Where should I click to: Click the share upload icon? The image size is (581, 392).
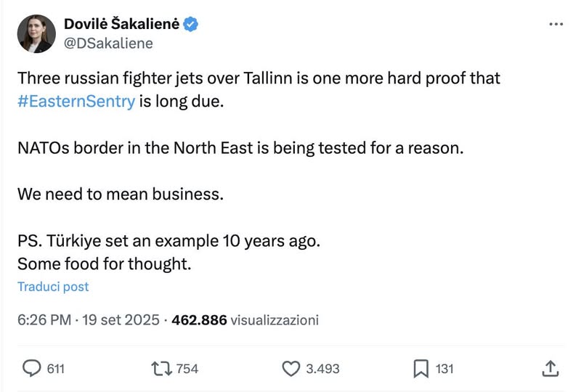click(x=550, y=369)
